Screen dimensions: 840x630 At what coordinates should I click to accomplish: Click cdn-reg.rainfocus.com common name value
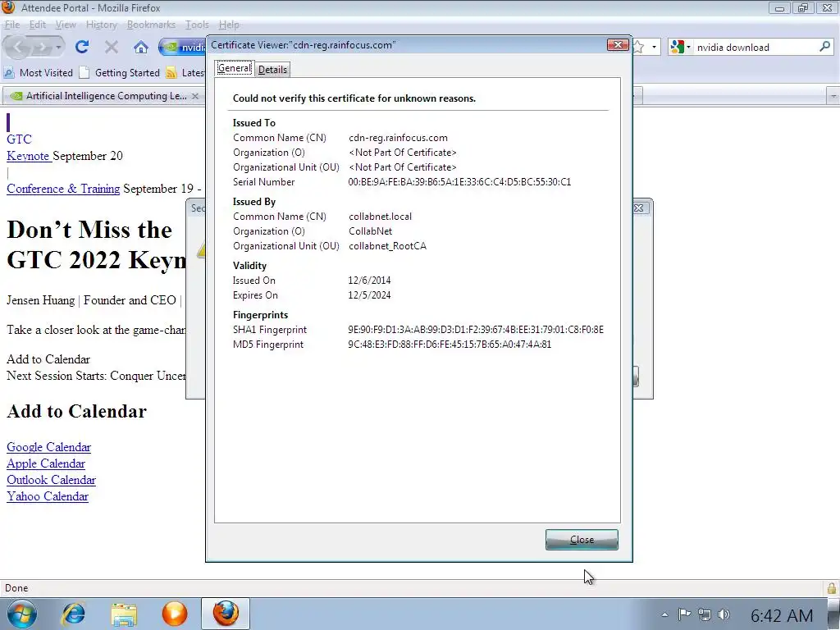tap(398, 138)
